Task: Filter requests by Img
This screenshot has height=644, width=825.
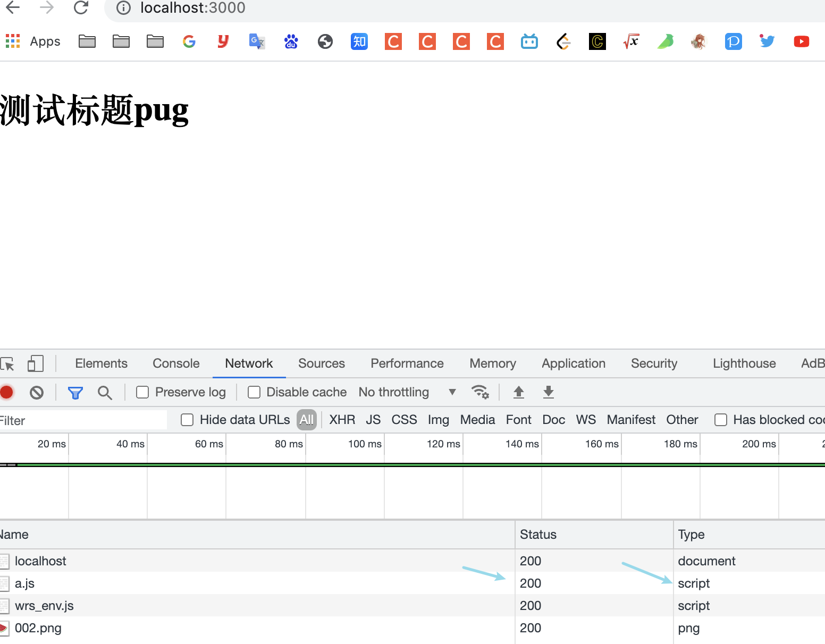Action: click(x=439, y=420)
